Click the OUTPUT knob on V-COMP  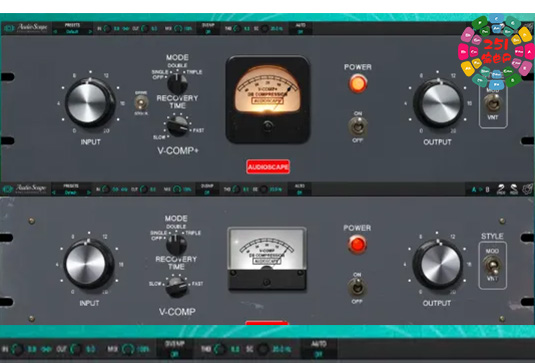point(438,264)
